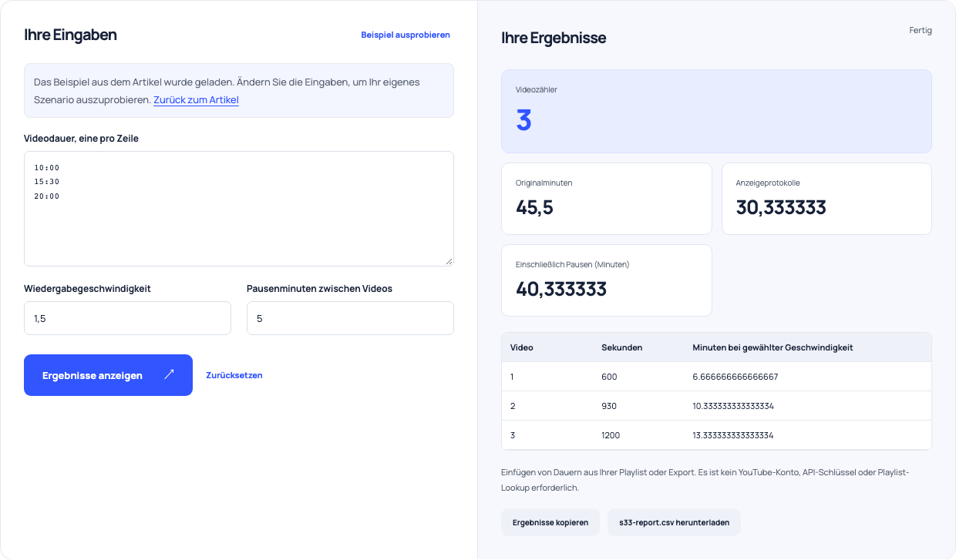Open the Beispiel ausprobieren link
Screen dimensions: 956x560
coord(406,35)
